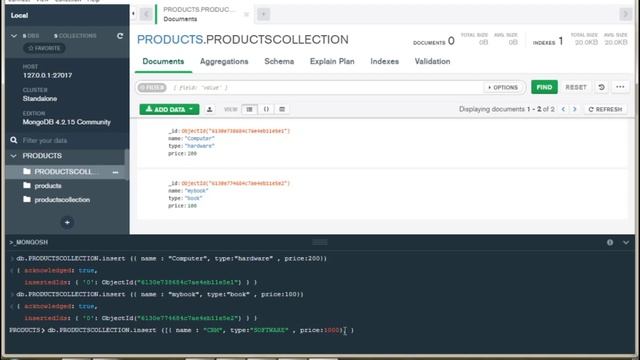Click the shell panel drag handle
Viewport: 640px width, 360px height.
[x=320, y=242]
